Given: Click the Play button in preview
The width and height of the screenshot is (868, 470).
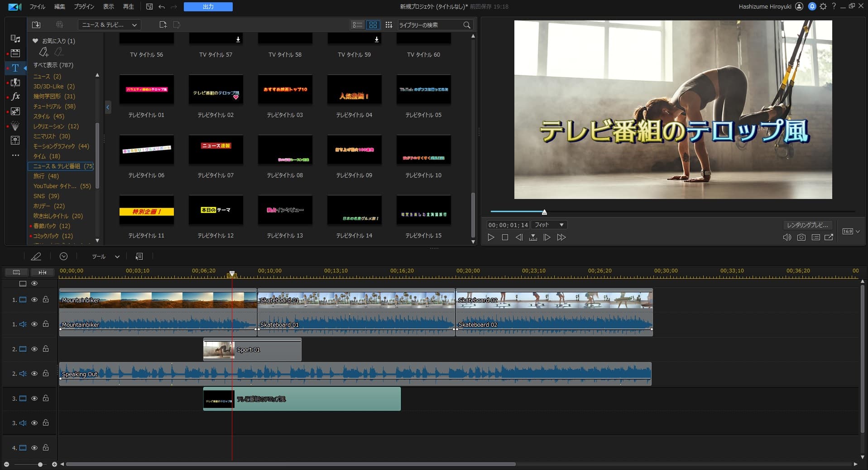Looking at the screenshot, I should click(491, 237).
